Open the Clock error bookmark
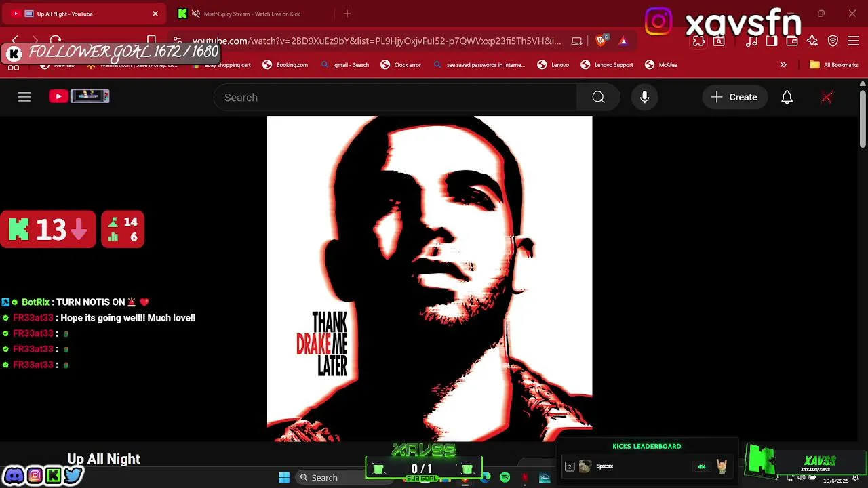 pyautogui.click(x=401, y=65)
